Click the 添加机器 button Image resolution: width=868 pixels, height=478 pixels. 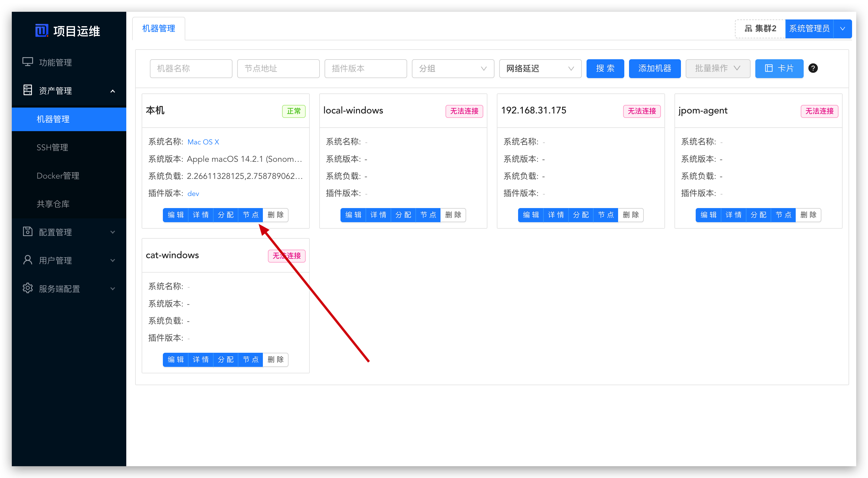coord(654,68)
